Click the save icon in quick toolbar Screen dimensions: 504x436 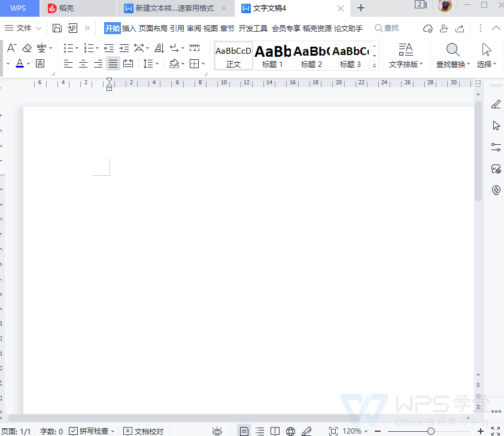(57, 28)
